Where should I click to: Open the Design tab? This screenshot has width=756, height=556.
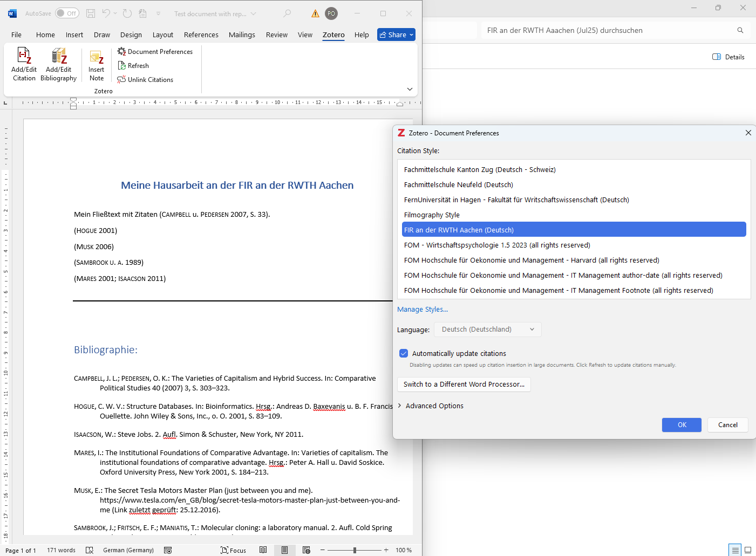pyautogui.click(x=131, y=35)
